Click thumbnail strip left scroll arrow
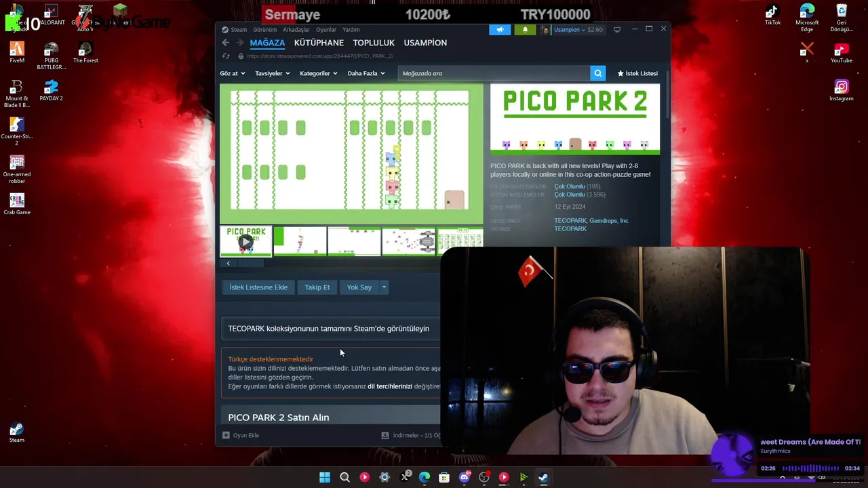The width and height of the screenshot is (868, 488). tap(228, 263)
